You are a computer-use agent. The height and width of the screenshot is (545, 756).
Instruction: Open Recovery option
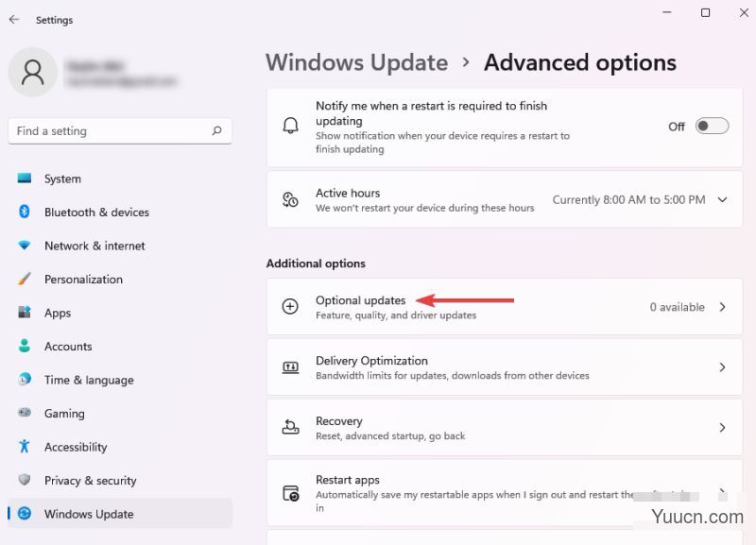tap(505, 428)
